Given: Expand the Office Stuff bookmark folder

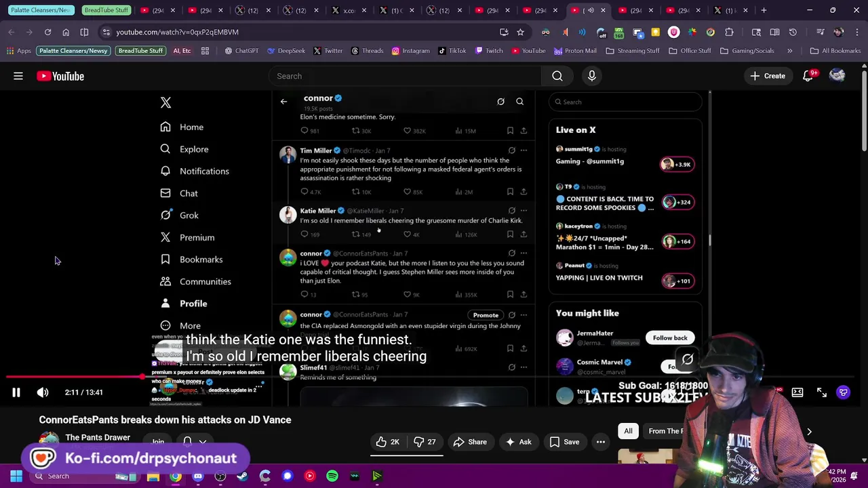Looking at the screenshot, I should (x=690, y=51).
